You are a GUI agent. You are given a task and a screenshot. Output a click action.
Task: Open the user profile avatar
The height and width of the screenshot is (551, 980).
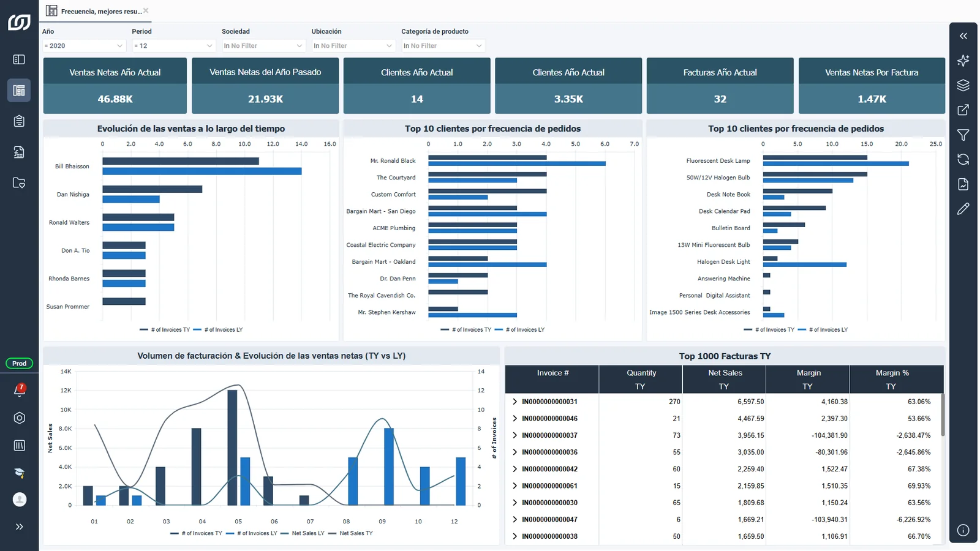pos(20,500)
